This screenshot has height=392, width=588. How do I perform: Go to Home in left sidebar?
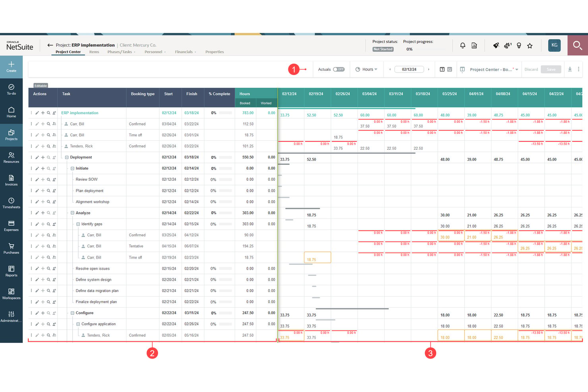pyautogui.click(x=11, y=112)
